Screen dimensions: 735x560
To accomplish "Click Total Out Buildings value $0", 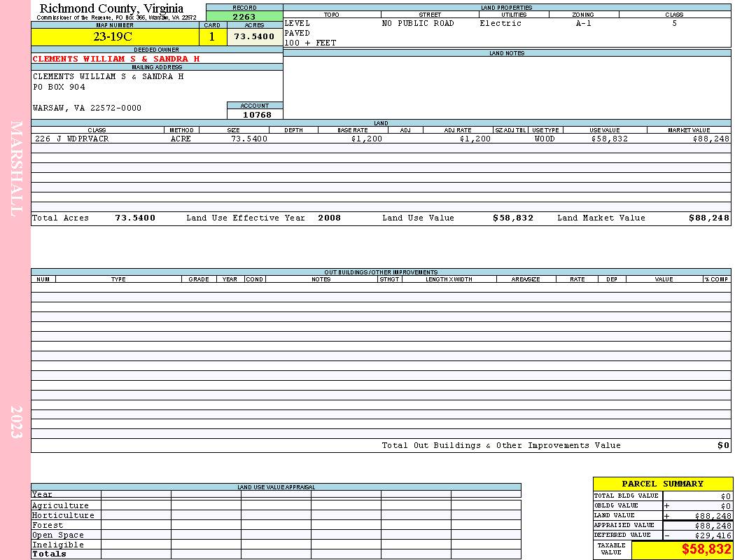I will coord(723,445).
